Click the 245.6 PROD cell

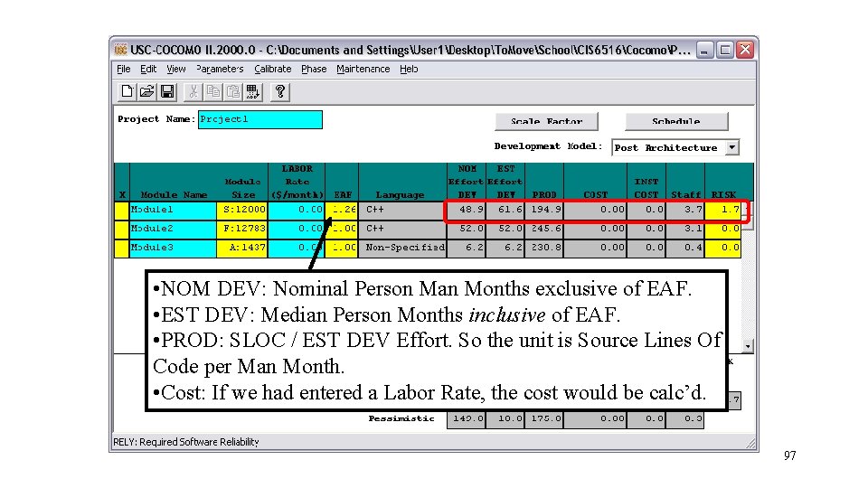tap(543, 229)
